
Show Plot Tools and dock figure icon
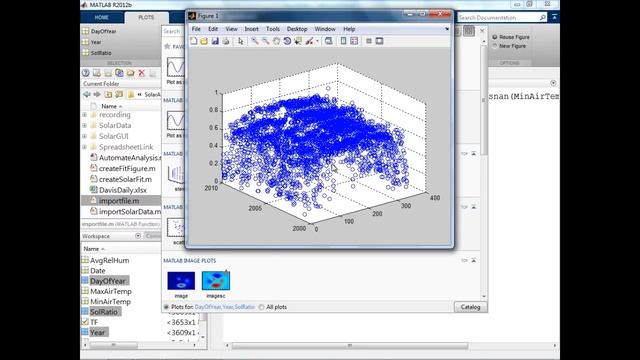[x=379, y=41]
